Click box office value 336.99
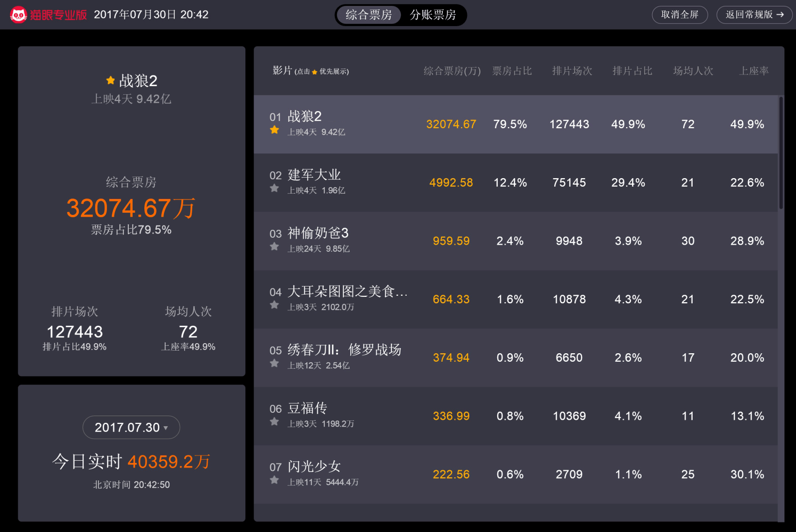The image size is (796, 532). tap(451, 416)
